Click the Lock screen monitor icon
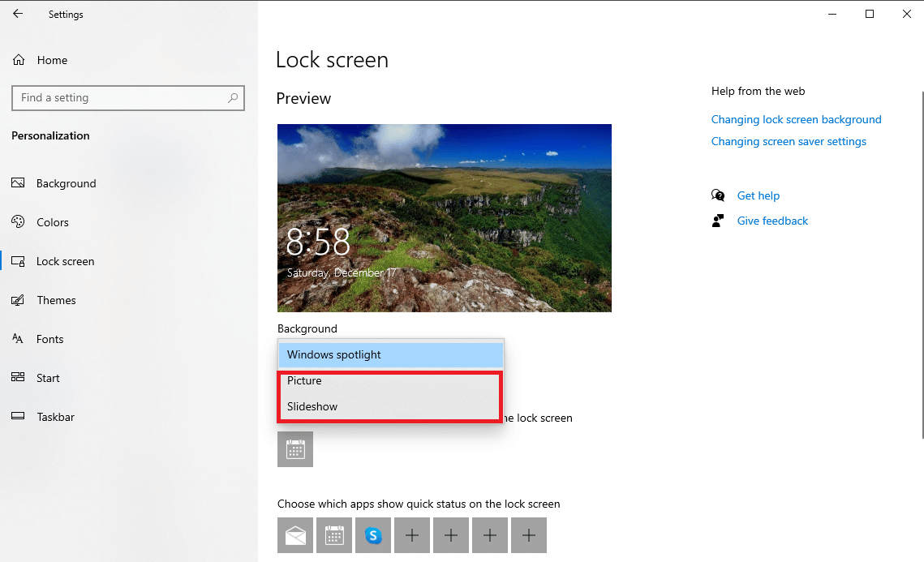 point(18,261)
